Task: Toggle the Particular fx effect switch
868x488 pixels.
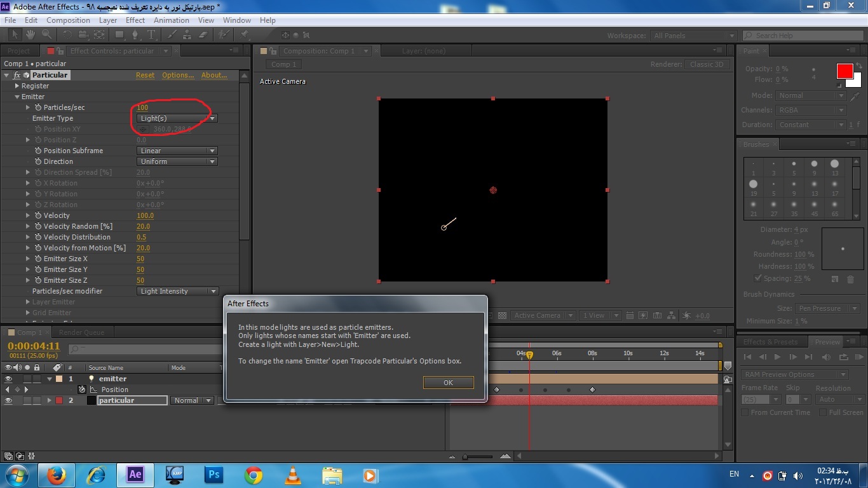Action: pos(17,75)
